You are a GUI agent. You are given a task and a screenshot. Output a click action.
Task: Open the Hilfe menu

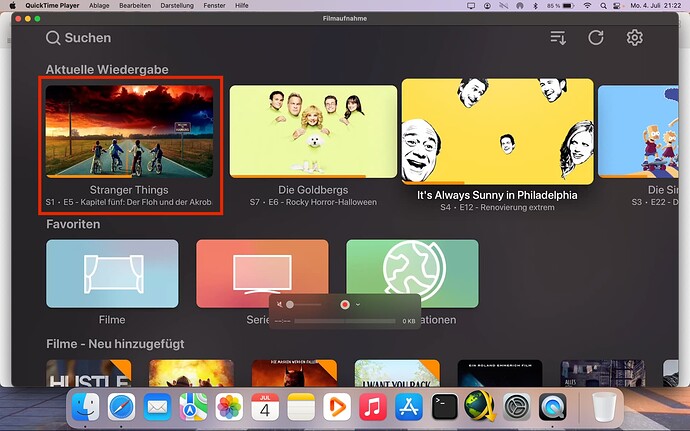pyautogui.click(x=242, y=6)
